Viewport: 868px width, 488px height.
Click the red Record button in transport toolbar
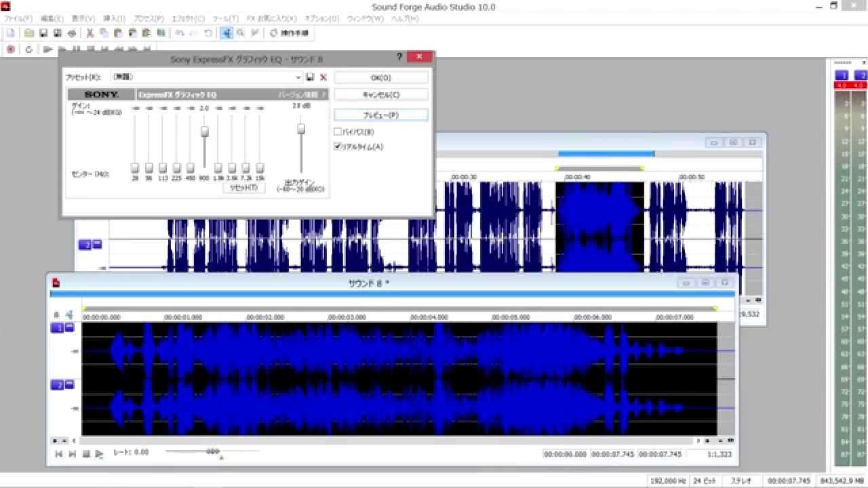(11, 49)
